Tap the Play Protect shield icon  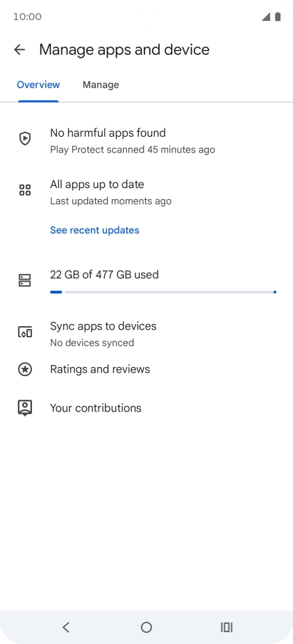(25, 138)
